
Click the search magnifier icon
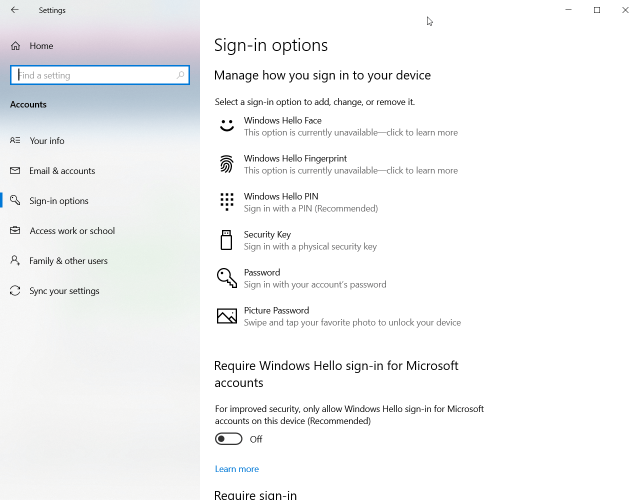click(180, 75)
